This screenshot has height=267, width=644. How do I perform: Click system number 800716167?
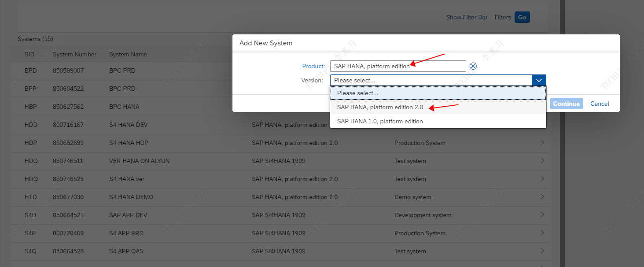[68, 125]
